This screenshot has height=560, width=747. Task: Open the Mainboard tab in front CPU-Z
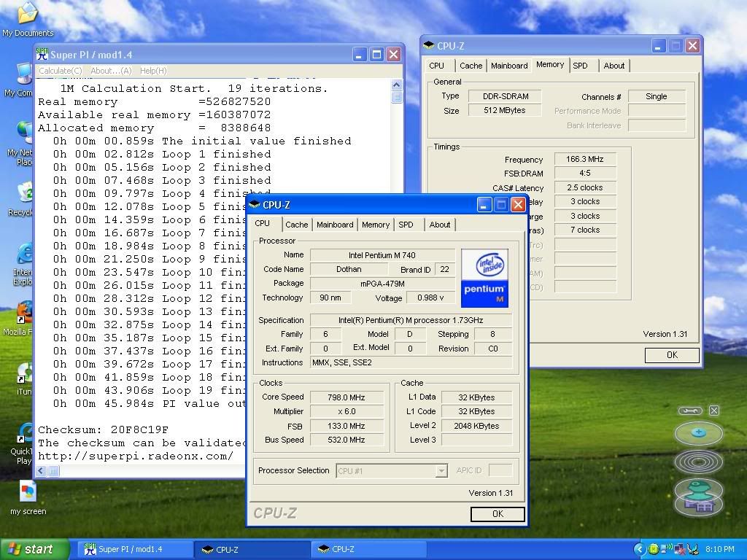pos(335,225)
